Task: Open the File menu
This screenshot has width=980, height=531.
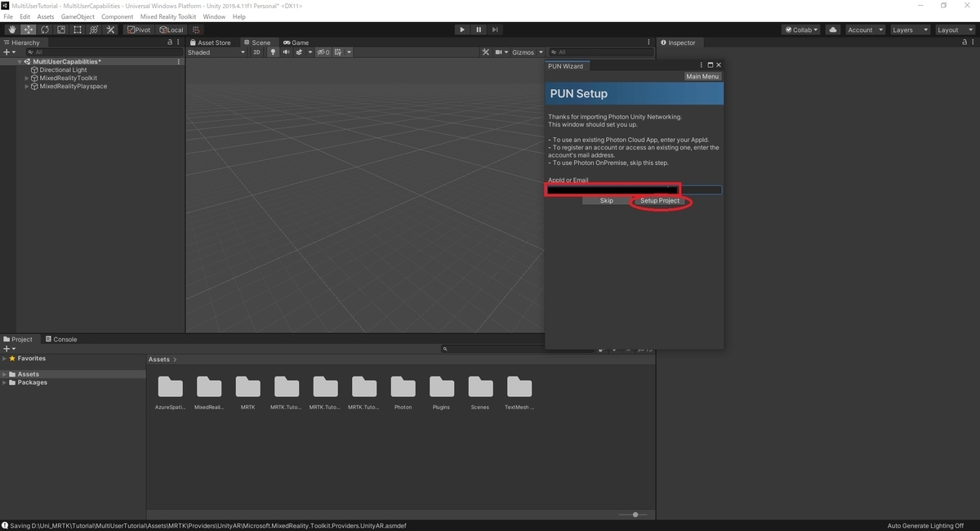Action: (8, 16)
